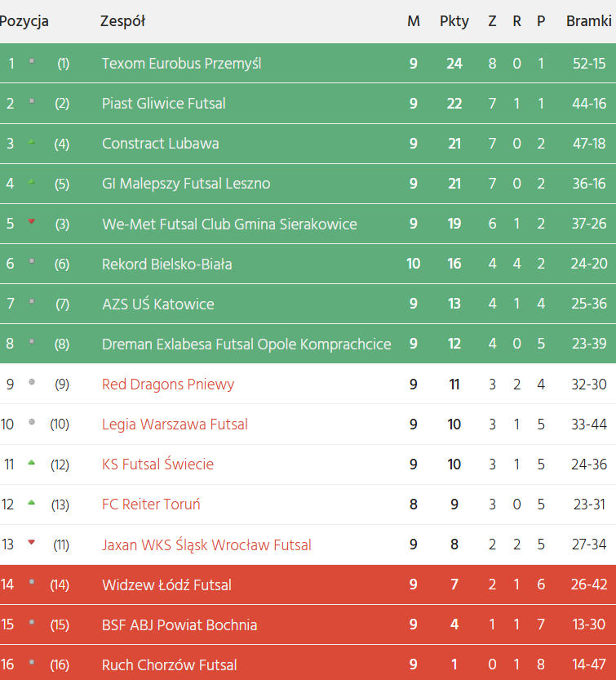This screenshot has height=680, width=616.
Task: Open the Widzew Łódź Futsal team page
Action: pos(166,584)
